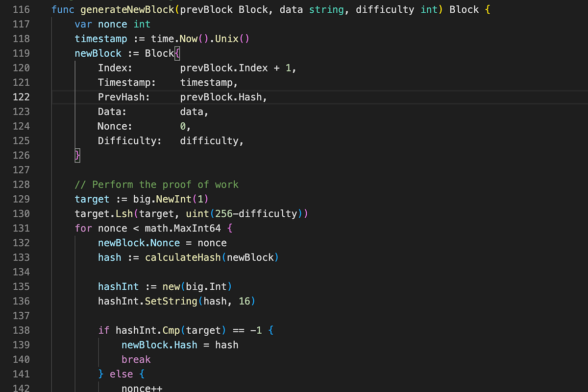Click the uint conversion on line 130
This screenshot has height=392, width=588.
(197, 213)
